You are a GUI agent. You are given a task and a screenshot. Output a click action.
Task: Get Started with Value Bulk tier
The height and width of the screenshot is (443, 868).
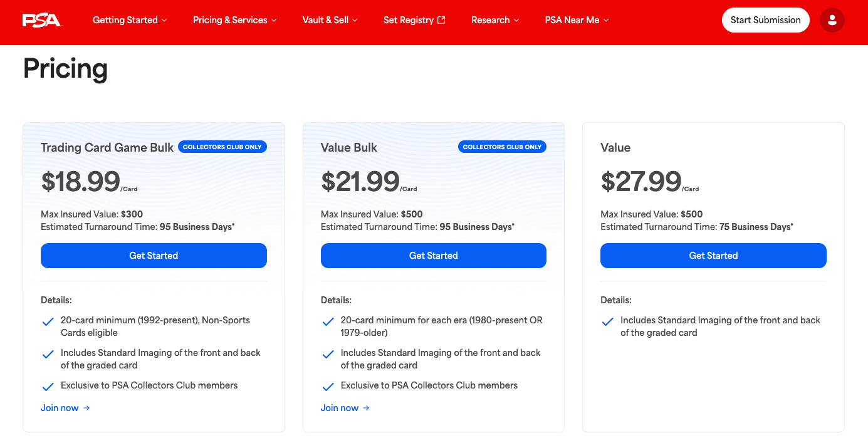(x=434, y=256)
